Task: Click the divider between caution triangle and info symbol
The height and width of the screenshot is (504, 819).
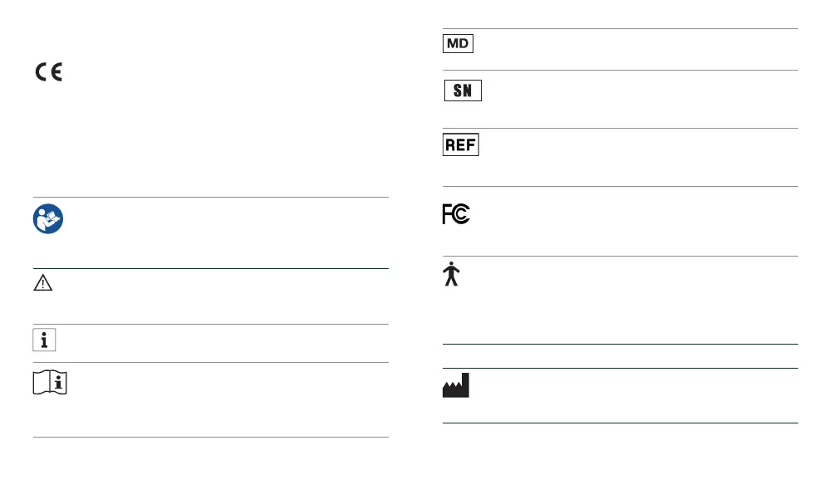Action: [211, 324]
